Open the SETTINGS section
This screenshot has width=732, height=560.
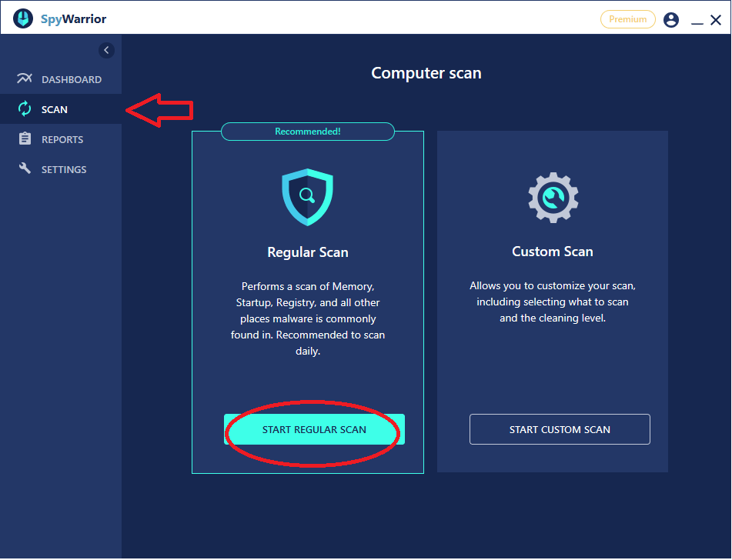[x=61, y=169]
